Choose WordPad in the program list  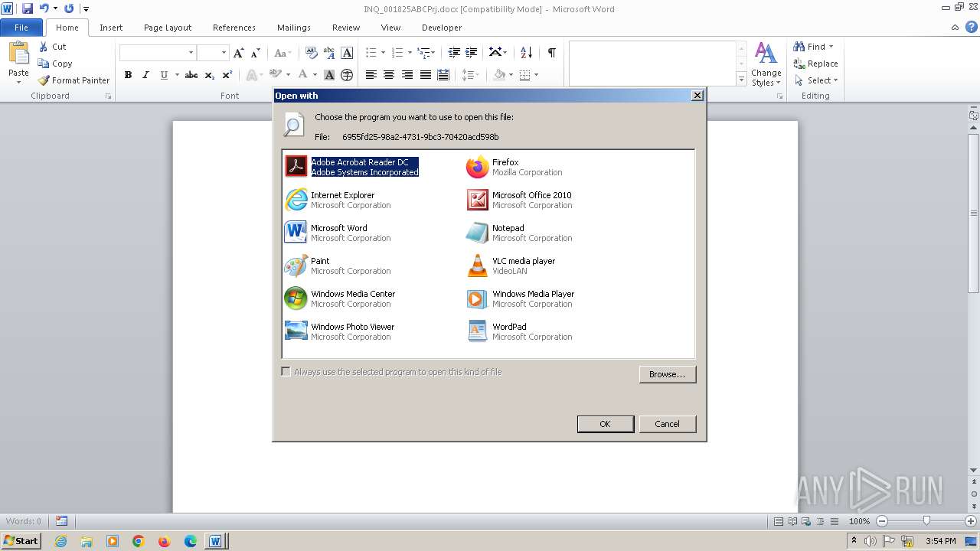[519, 331]
